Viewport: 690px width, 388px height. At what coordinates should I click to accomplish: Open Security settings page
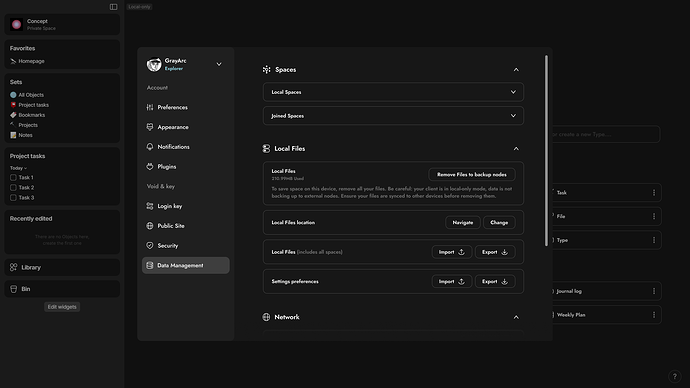click(x=185, y=245)
